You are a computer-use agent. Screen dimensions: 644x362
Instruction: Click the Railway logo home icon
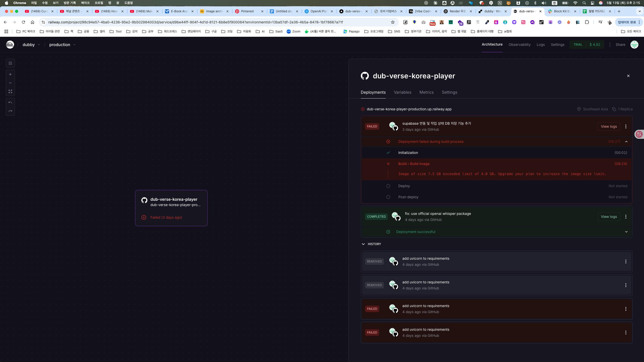pos(10,45)
